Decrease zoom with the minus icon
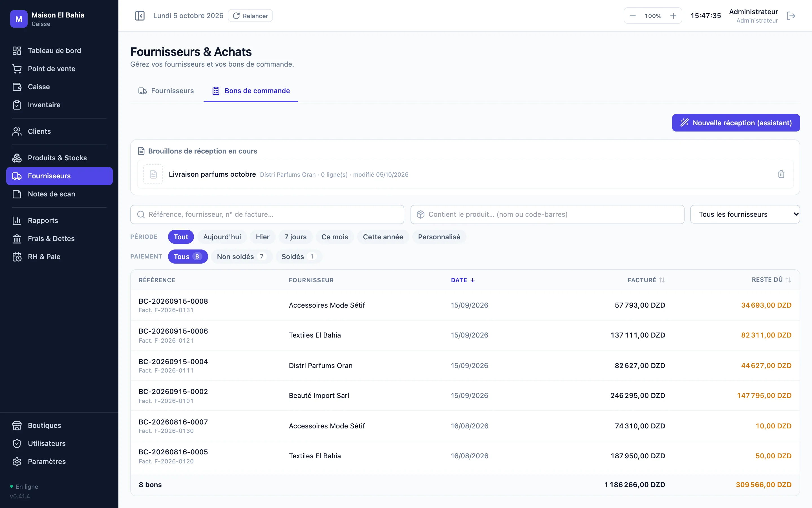Screen dimensions: 812x508 click(632, 16)
